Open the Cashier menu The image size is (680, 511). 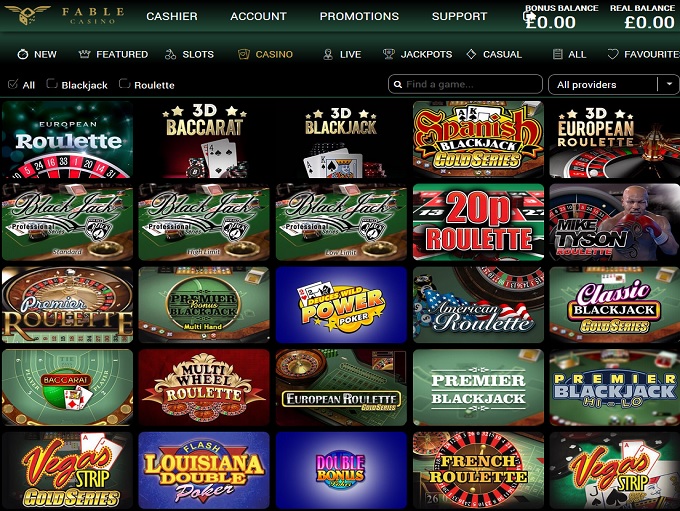[x=172, y=16]
